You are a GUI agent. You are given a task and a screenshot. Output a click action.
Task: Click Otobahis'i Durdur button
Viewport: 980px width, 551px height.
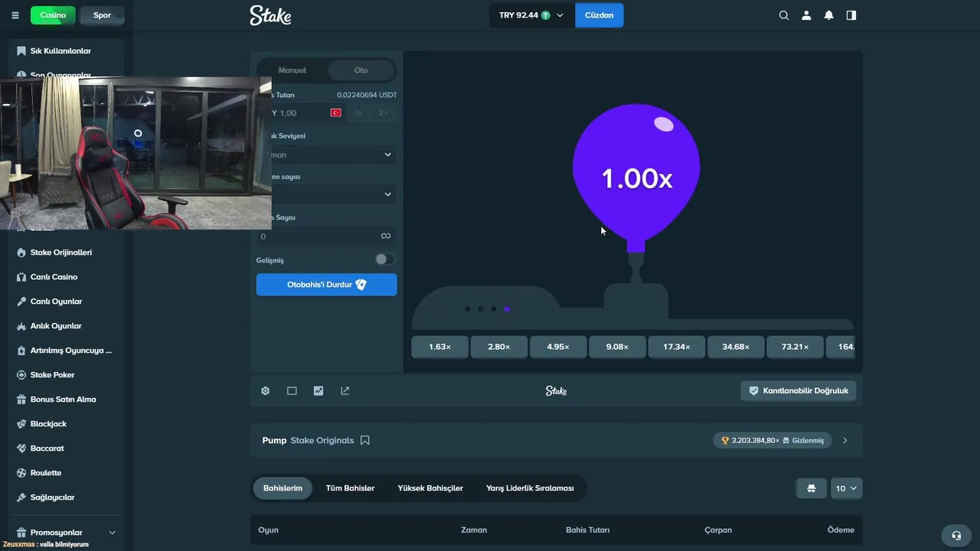(x=327, y=284)
